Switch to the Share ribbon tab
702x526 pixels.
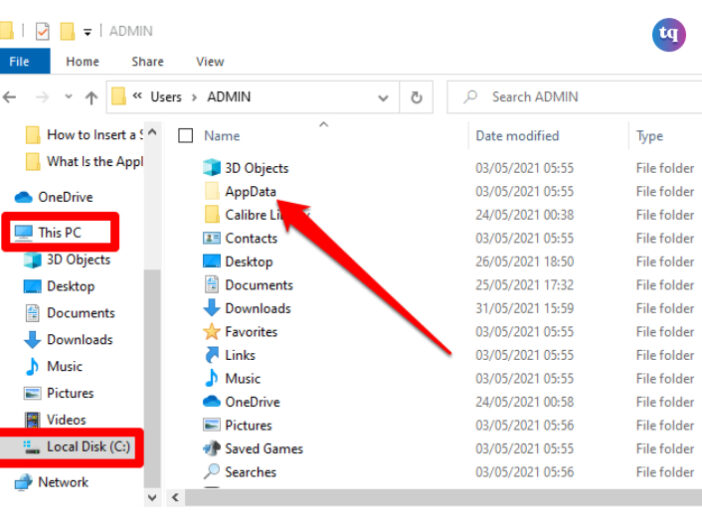[147, 61]
